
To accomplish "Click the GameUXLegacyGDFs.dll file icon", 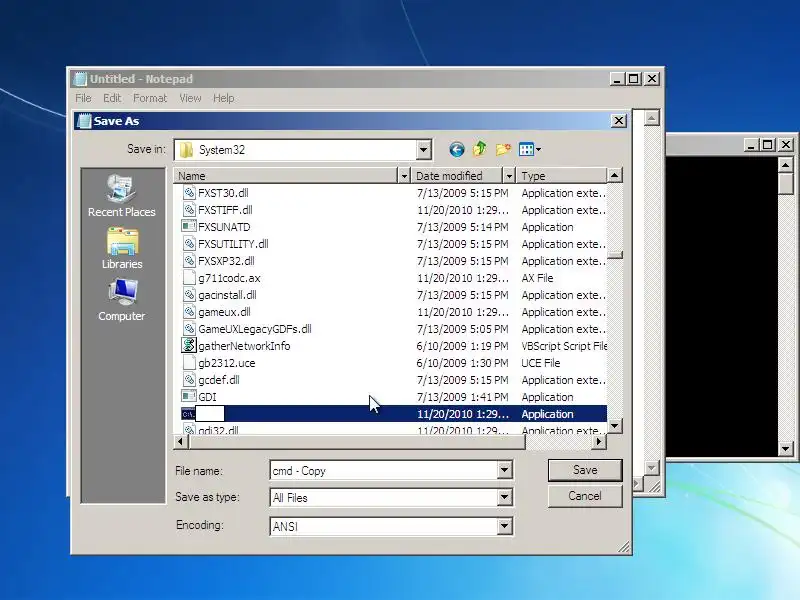I will coord(189,329).
